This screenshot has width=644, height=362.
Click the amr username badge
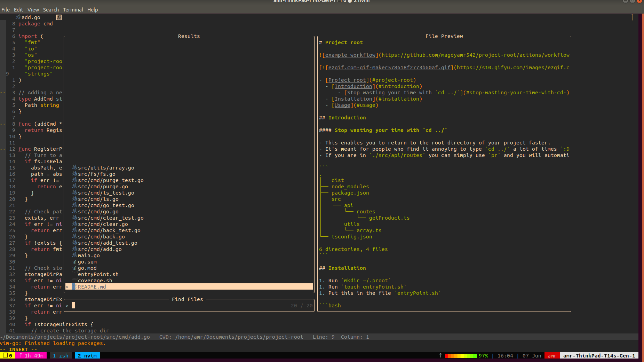click(x=552, y=356)
